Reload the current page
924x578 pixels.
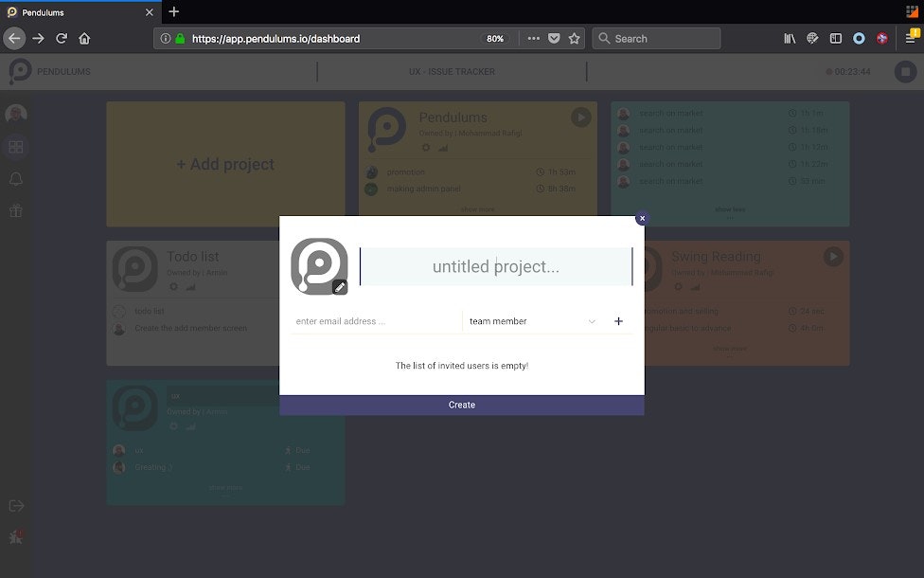(62, 38)
